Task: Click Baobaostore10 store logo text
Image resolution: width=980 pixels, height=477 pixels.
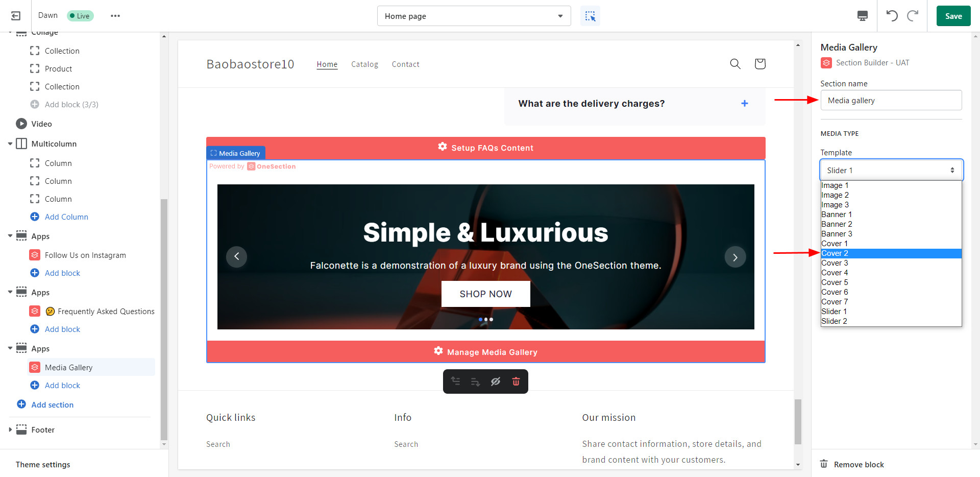Action: 250,64
